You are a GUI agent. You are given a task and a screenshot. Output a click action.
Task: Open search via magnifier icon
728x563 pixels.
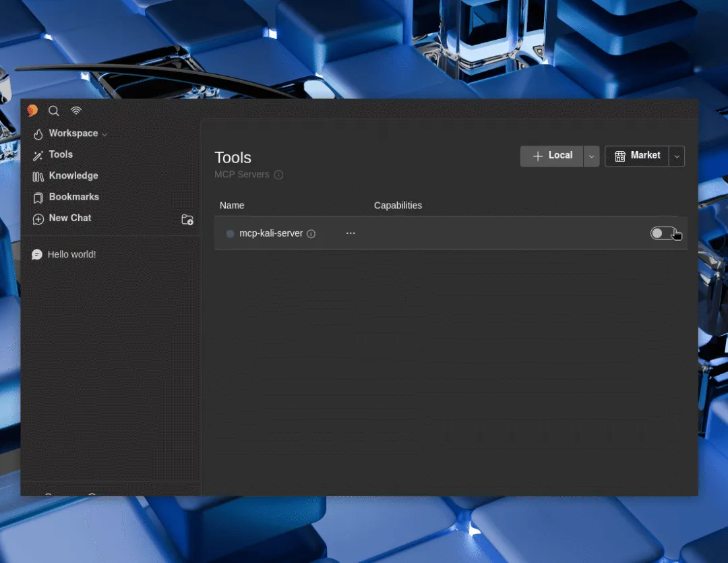(x=54, y=111)
